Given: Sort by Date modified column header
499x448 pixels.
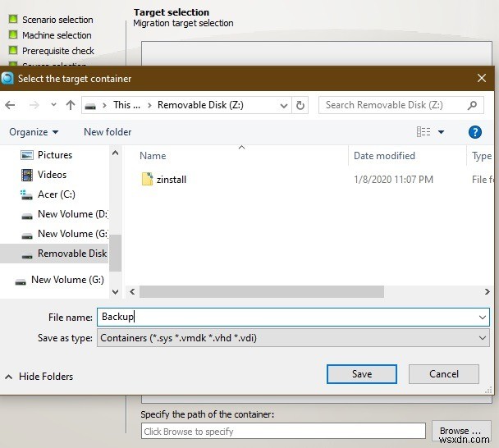Looking at the screenshot, I should point(384,156).
